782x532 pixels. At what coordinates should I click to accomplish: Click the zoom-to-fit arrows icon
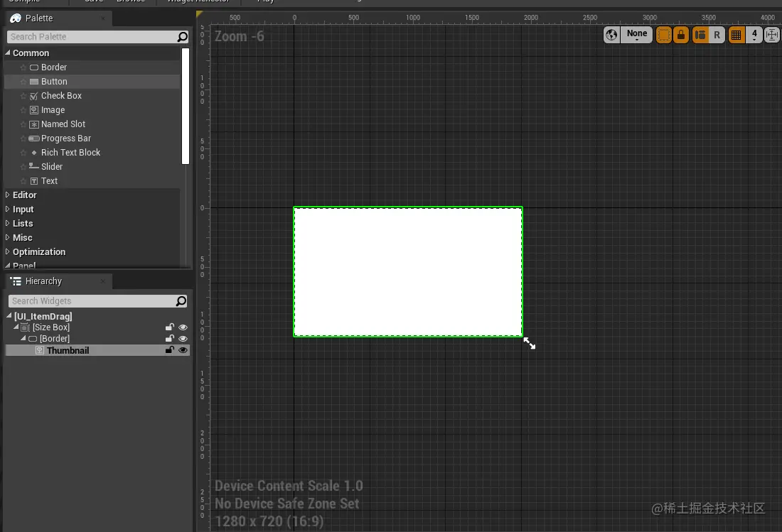point(772,35)
